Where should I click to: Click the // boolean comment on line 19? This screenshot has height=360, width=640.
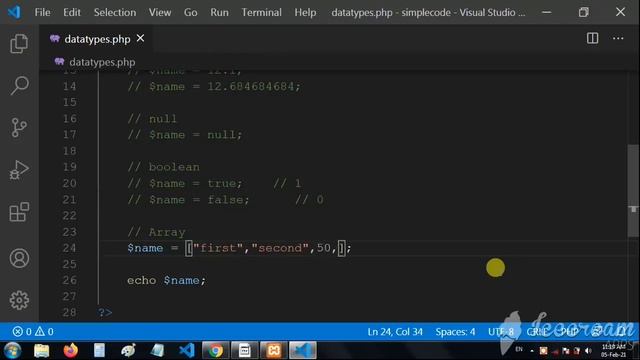point(163,167)
